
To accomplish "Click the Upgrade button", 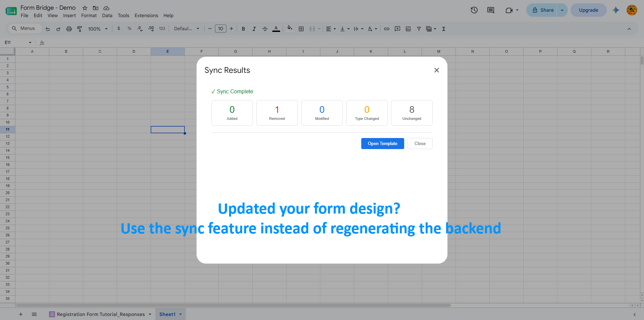I will [x=588, y=10].
